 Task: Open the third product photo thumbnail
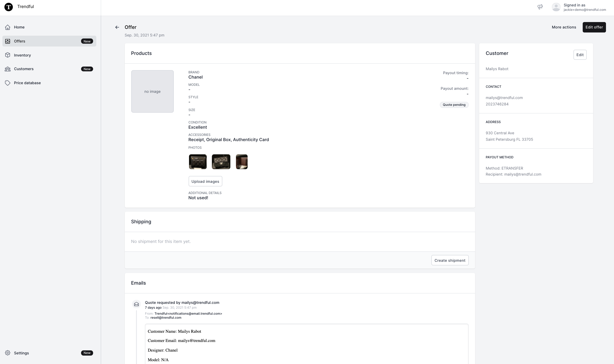coord(242,162)
